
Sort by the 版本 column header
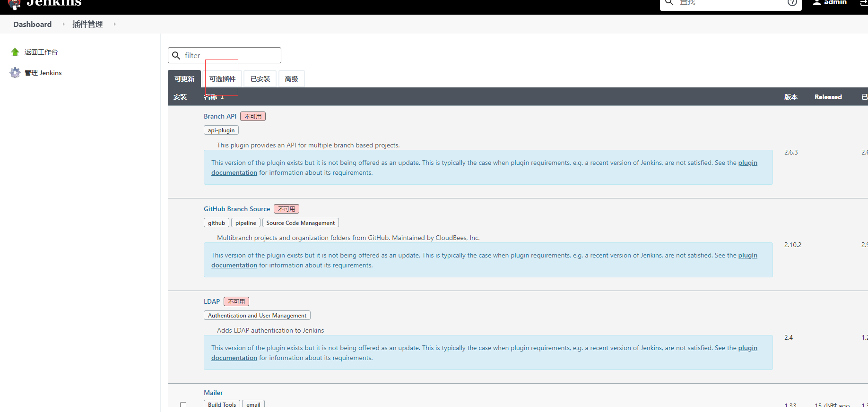pos(791,97)
